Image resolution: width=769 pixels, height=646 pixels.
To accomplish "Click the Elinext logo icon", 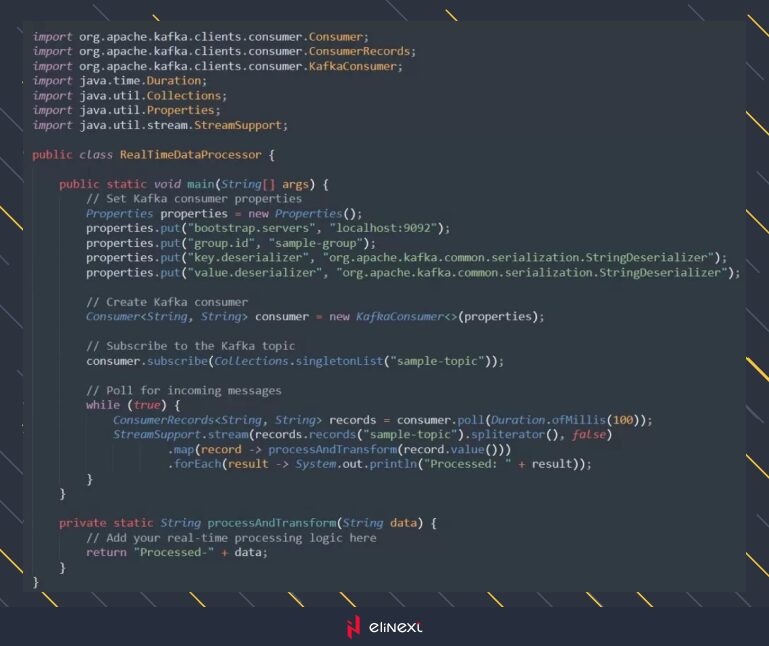I will tap(352, 627).
